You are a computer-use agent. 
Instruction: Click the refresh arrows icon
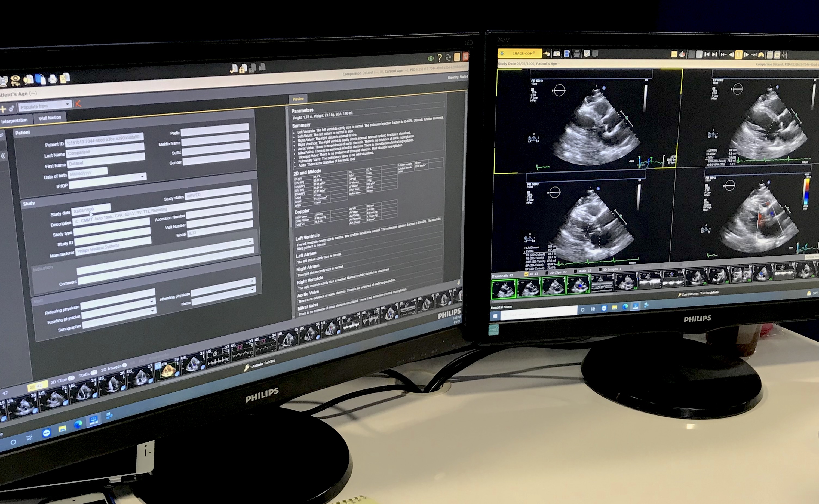pos(448,58)
